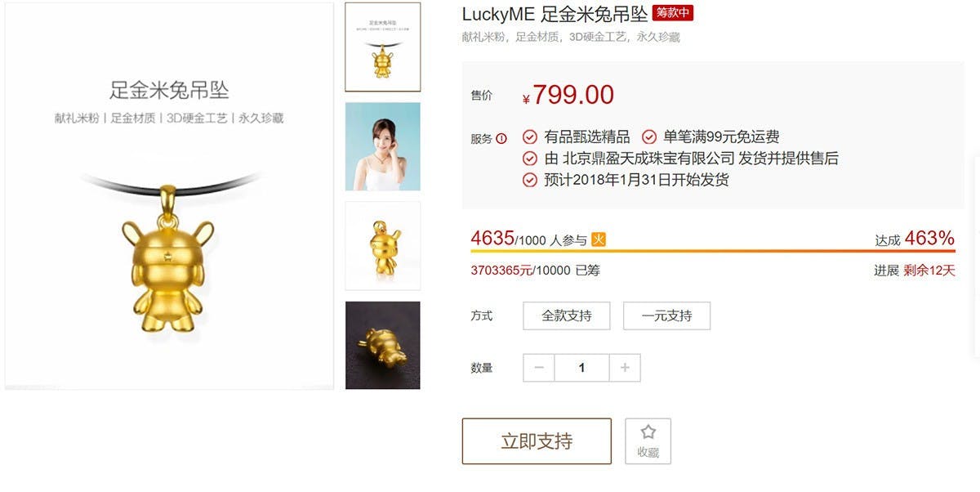The height and width of the screenshot is (492, 980).
Task: Select the 全款支持 payment option
Action: 567,315
